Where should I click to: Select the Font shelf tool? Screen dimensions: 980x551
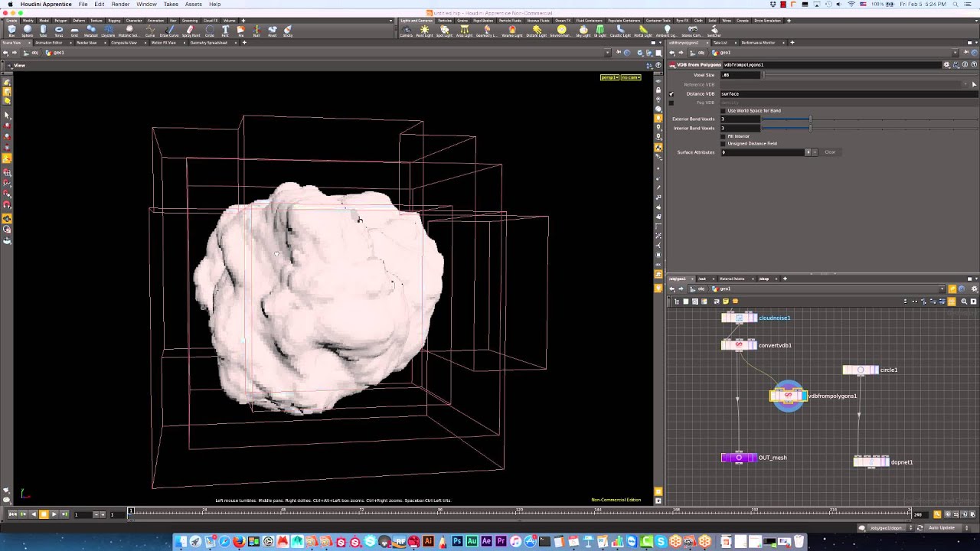(x=225, y=31)
